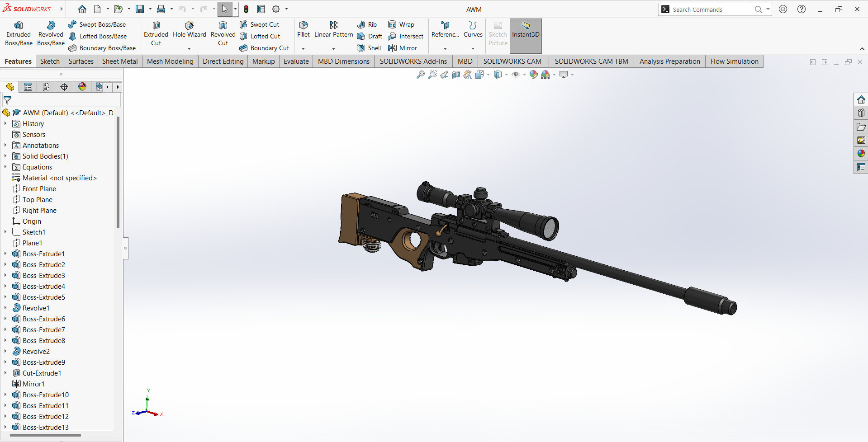Screen dimensions: 868x442
Task: Open the Evaluate tab
Action: coord(296,61)
